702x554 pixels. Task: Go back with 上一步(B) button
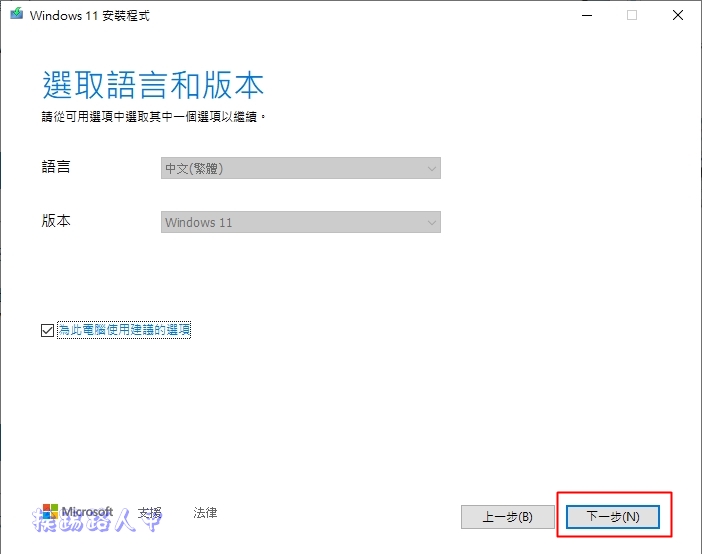(x=508, y=517)
